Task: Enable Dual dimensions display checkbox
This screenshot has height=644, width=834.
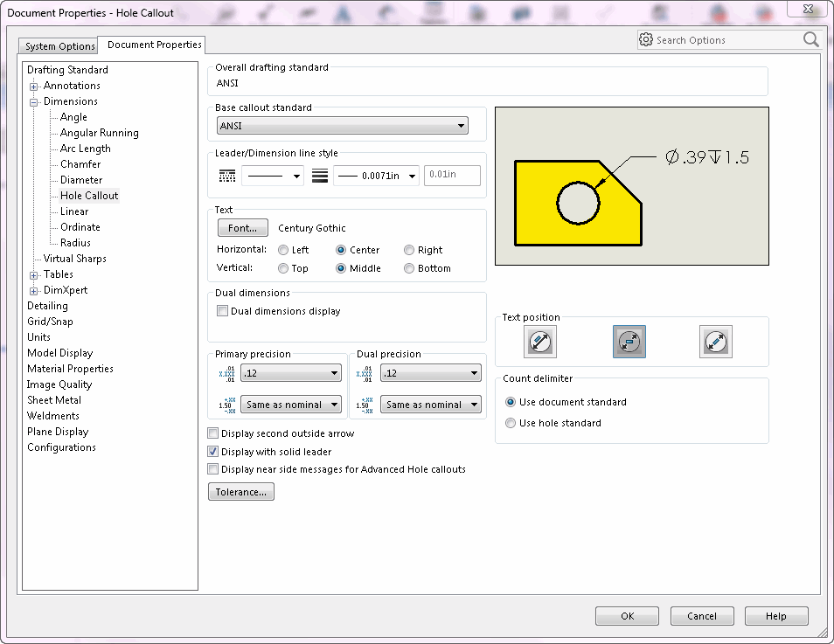Action: (x=222, y=311)
